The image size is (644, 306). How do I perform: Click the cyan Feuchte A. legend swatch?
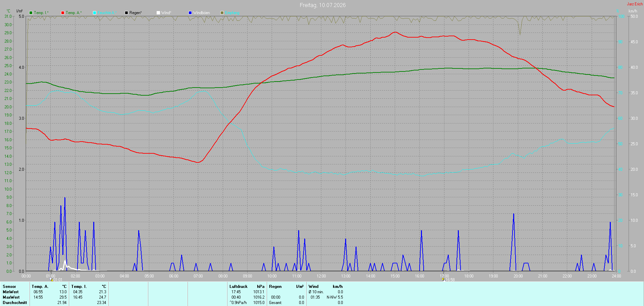click(x=95, y=13)
